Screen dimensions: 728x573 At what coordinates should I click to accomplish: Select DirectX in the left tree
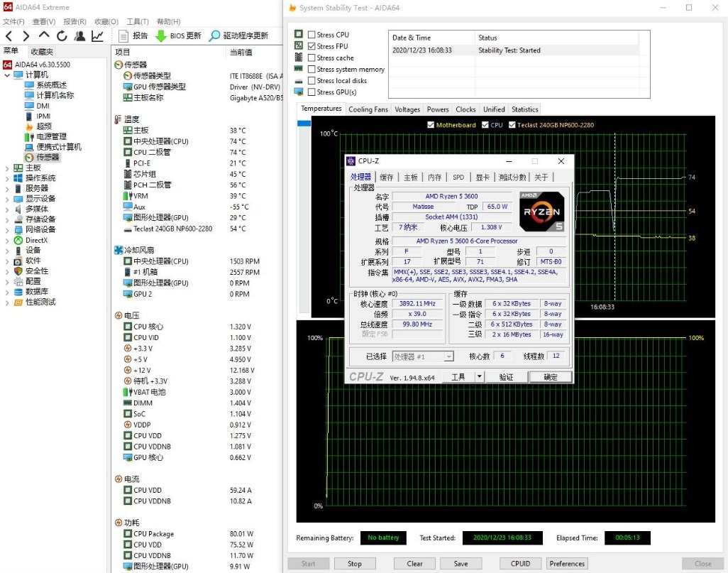[36, 240]
